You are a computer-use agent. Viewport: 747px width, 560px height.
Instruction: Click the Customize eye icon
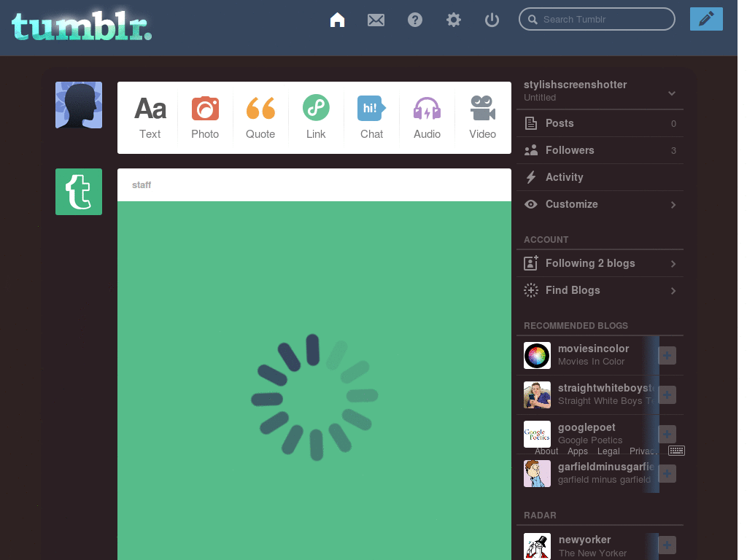531,204
